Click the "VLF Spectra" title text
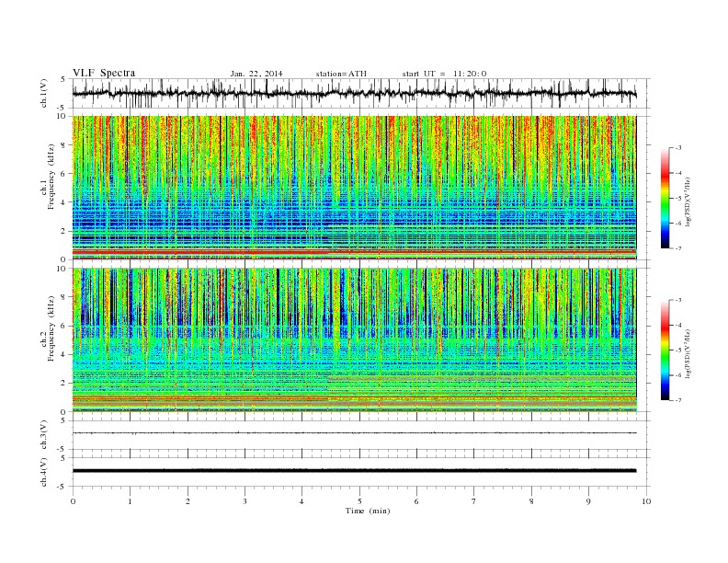 click(x=104, y=73)
